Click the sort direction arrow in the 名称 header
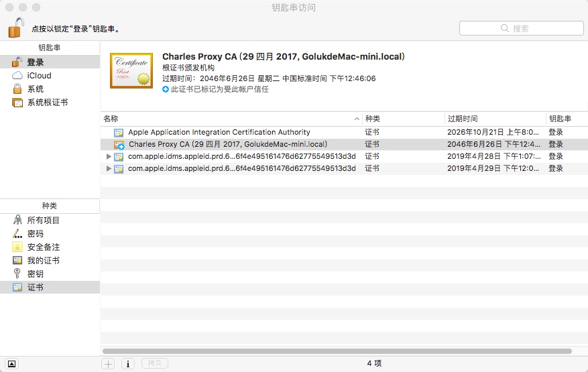 click(357, 119)
